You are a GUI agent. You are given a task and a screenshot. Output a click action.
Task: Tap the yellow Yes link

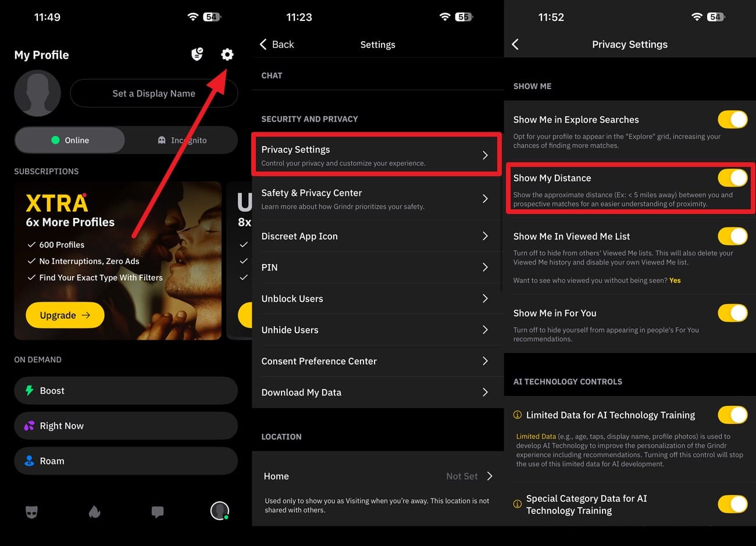pyautogui.click(x=675, y=280)
